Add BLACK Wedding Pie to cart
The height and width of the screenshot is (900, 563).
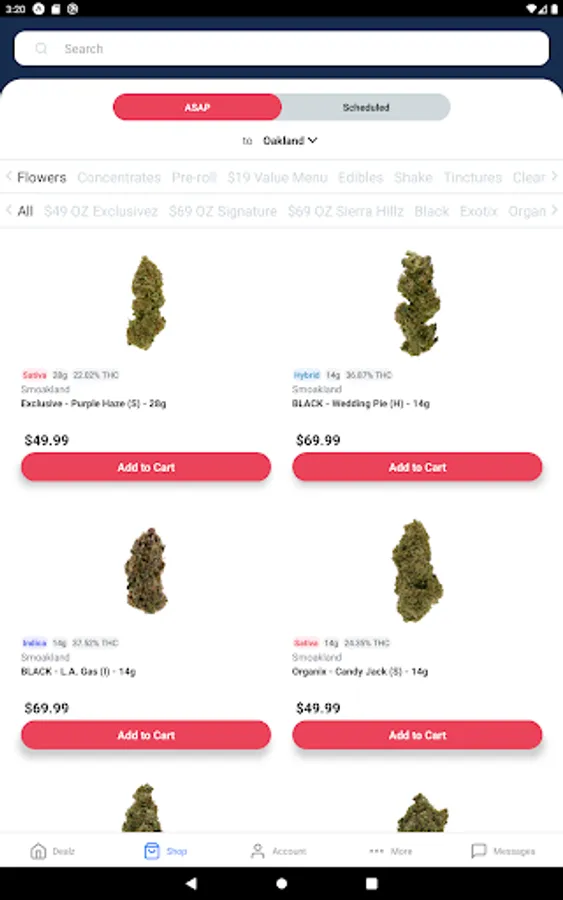click(417, 467)
